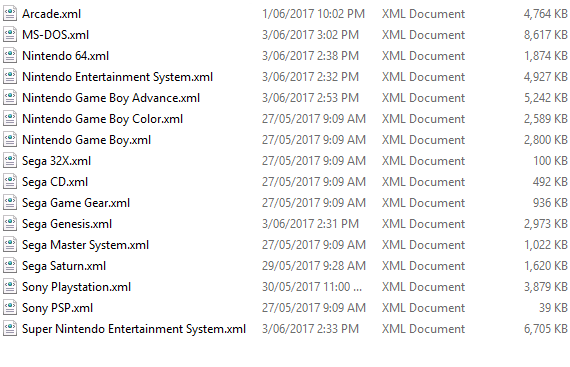This screenshot has width=570, height=367.
Task: Select the Sega Master System.xml name
Action: tap(85, 245)
